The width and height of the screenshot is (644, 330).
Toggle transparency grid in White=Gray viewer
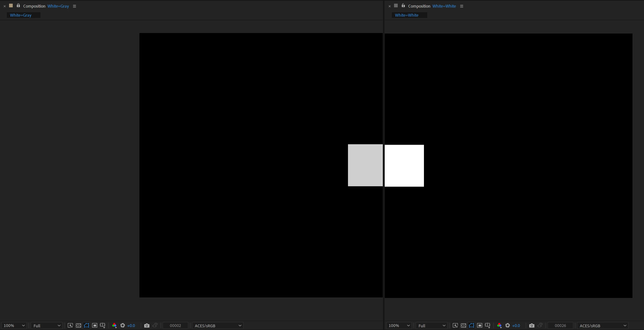(78, 326)
